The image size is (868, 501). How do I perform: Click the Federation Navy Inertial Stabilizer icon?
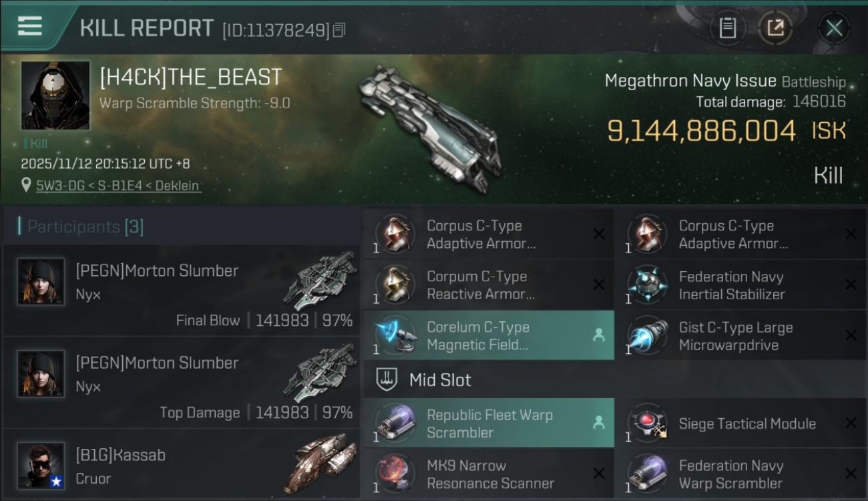[647, 285]
